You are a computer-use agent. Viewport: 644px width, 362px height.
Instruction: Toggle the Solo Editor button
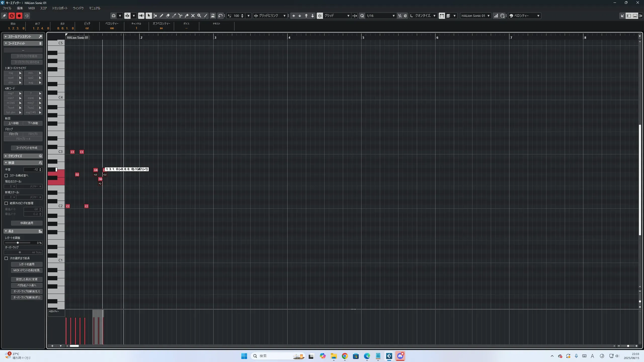(x=12, y=16)
